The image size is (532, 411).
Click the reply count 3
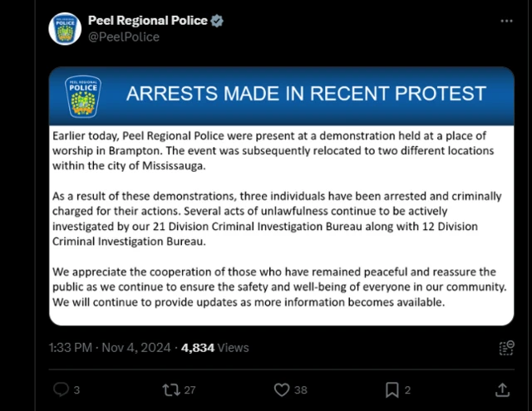76,389
